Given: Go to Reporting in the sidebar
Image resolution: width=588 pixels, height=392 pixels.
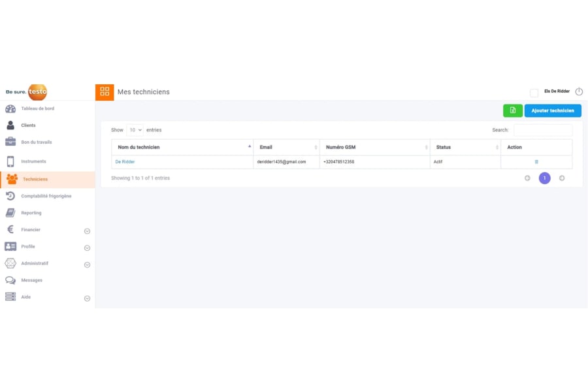Looking at the screenshot, I should [x=31, y=213].
